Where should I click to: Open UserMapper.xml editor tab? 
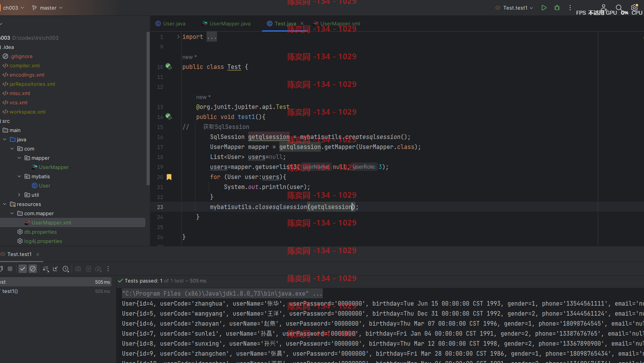[x=337, y=23]
